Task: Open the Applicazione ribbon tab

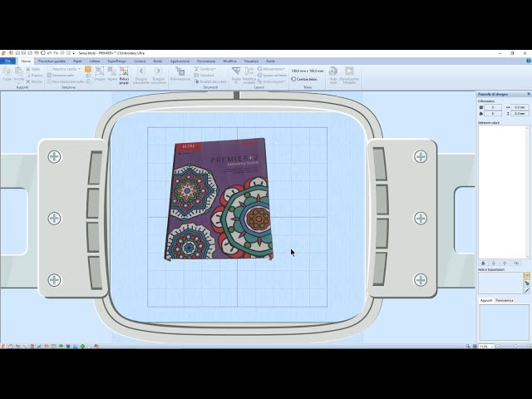Action: [x=180, y=62]
